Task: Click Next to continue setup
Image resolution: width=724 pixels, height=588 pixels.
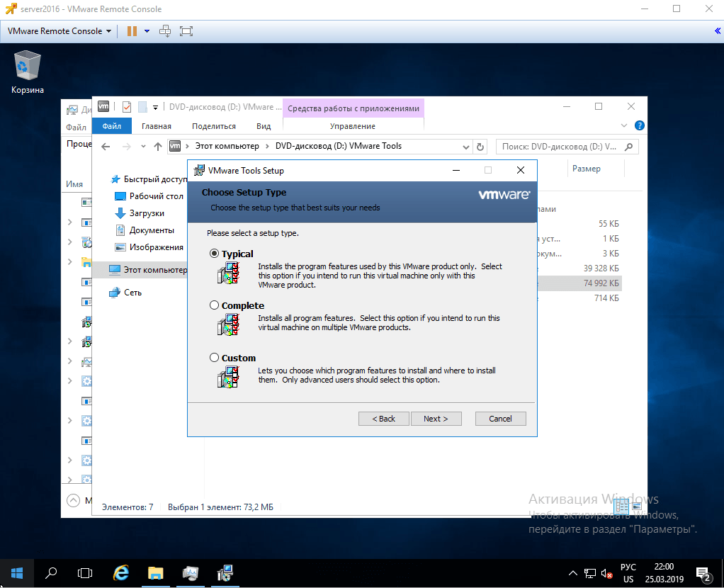Action: click(436, 419)
